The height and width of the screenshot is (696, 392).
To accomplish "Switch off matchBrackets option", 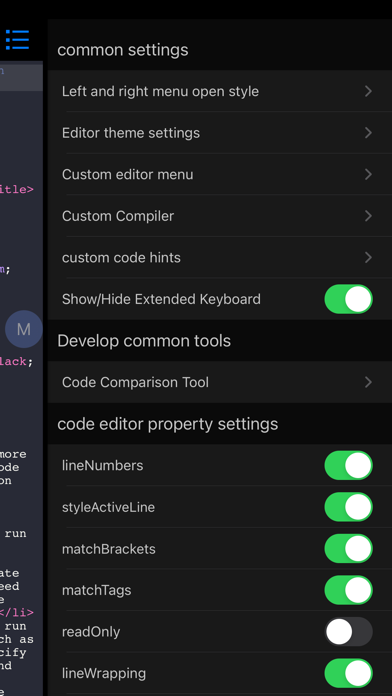I will coord(348,549).
